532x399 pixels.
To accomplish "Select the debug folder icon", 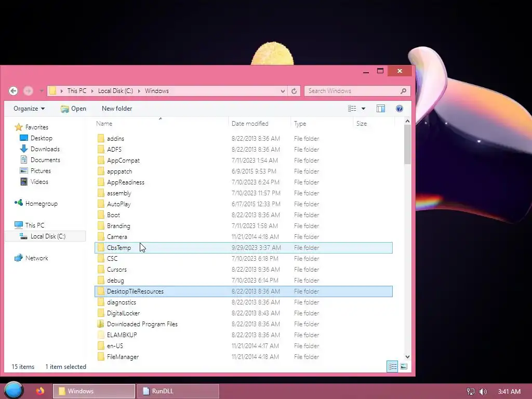I will 101,280.
